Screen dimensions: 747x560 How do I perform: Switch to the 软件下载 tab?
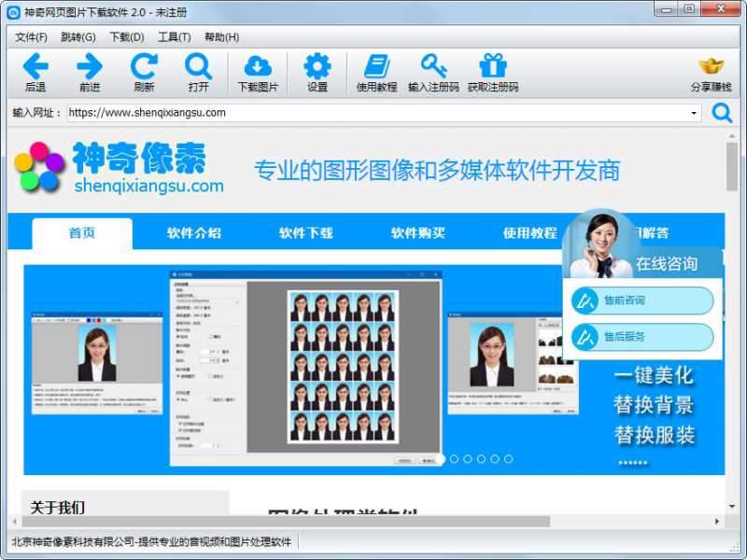pyautogui.click(x=308, y=233)
